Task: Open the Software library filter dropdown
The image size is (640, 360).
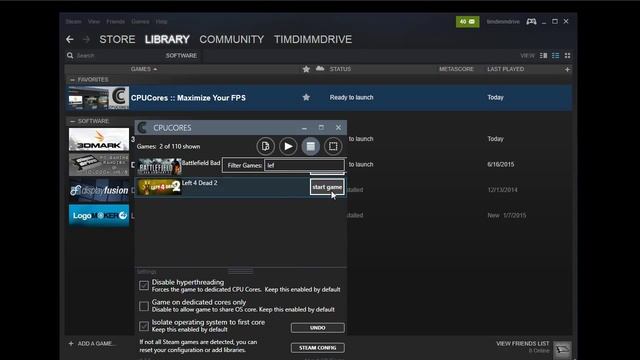Action: click(181, 56)
